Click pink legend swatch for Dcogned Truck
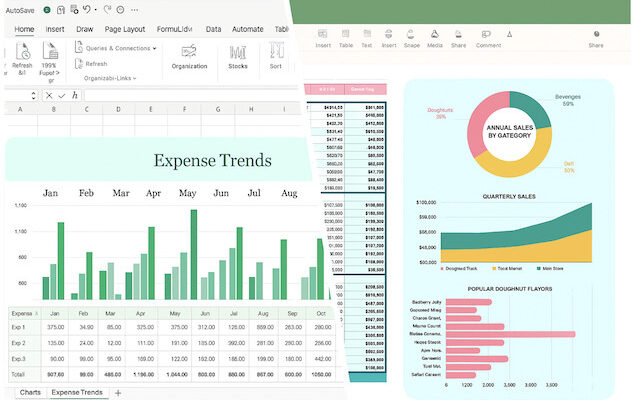This screenshot has width=635, height=400. 442,268
